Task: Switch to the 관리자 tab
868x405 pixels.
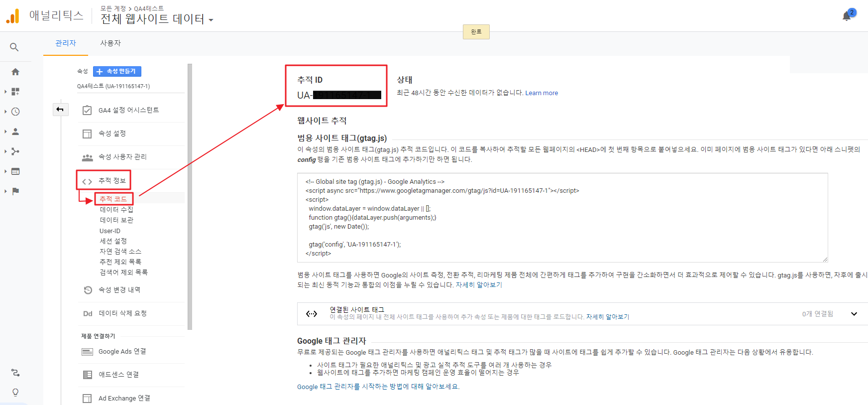Action: point(66,43)
